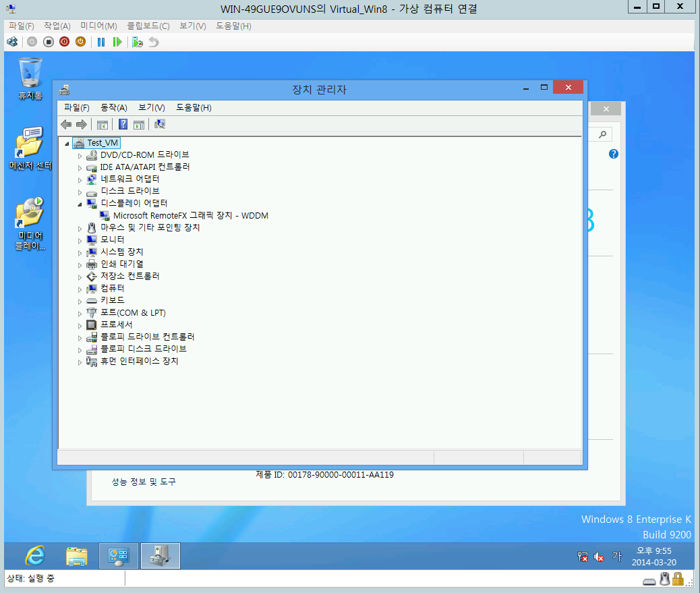700x593 pixels.
Task: Open Hyper-V 클립보드(C) menu
Action: pos(148,26)
